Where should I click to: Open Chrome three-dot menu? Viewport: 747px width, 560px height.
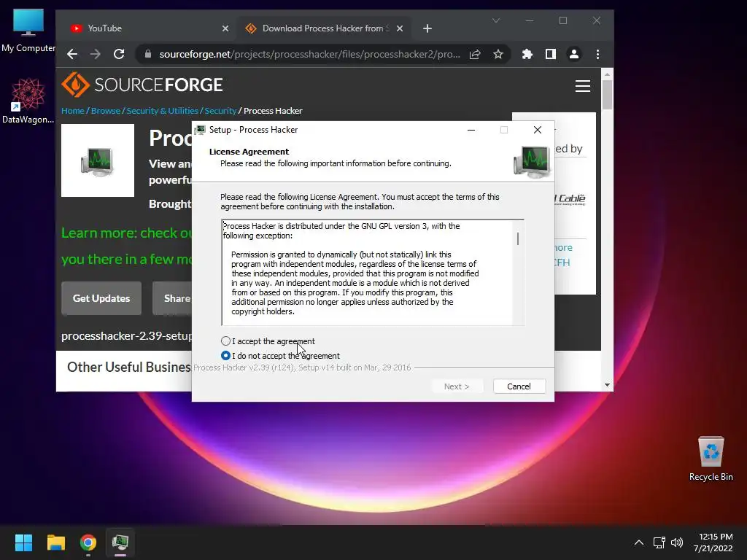pyautogui.click(x=597, y=54)
